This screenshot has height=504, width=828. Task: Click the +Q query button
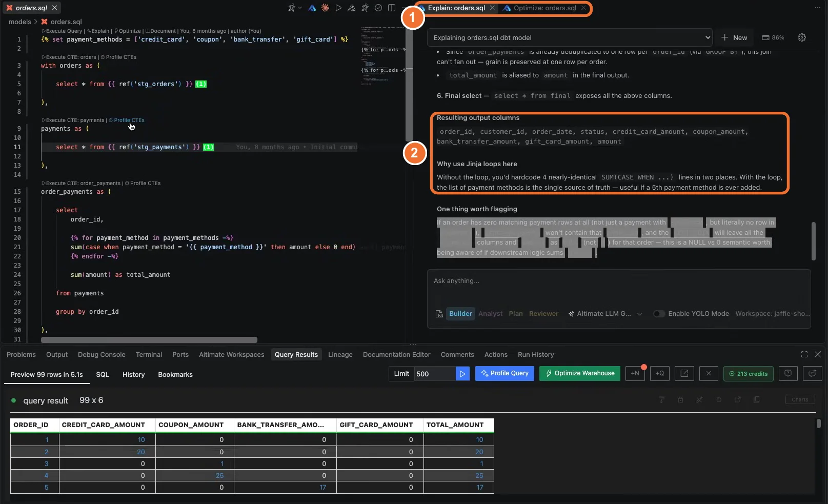[x=660, y=373]
